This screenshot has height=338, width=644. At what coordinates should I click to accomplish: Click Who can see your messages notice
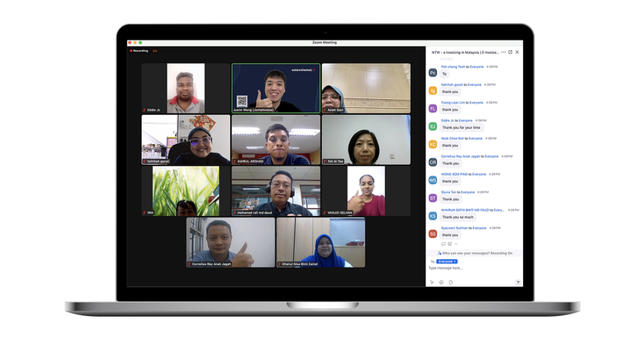(x=475, y=253)
